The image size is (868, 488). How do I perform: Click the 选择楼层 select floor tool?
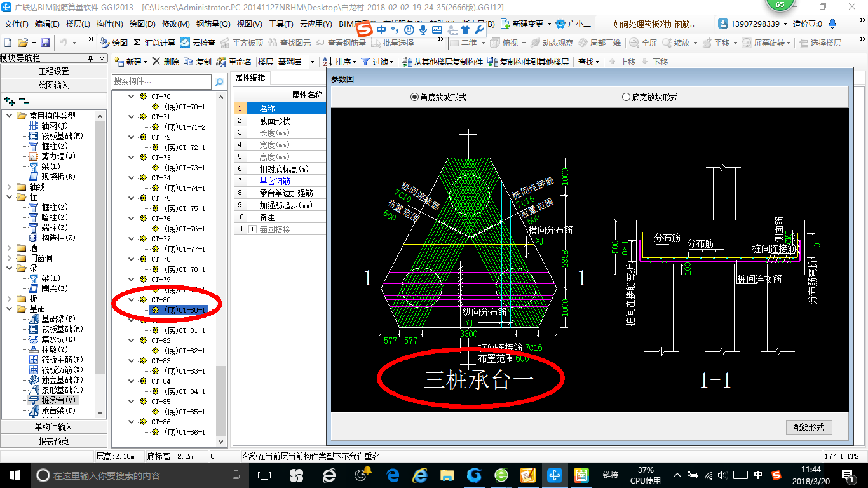[820, 43]
